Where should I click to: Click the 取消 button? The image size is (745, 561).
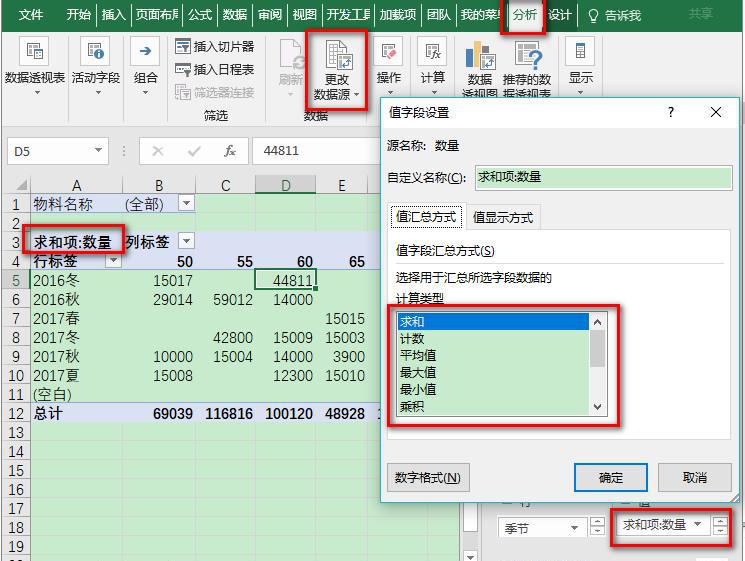point(695,477)
